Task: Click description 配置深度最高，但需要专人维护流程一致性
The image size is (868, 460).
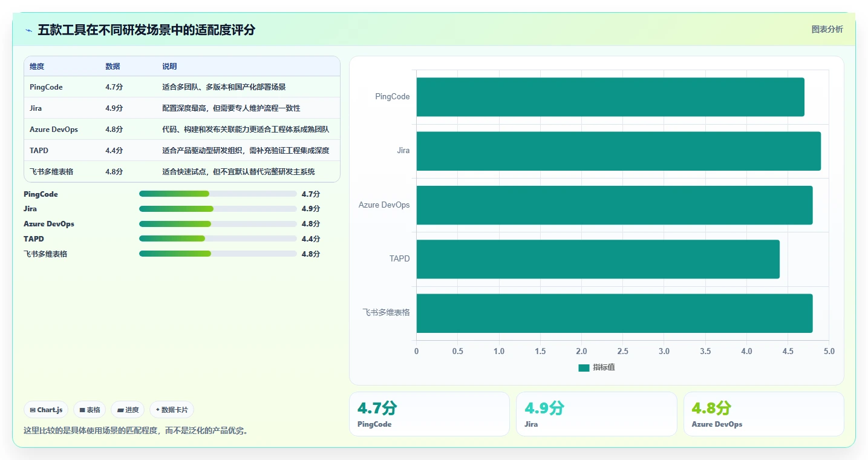Action: tap(231, 108)
